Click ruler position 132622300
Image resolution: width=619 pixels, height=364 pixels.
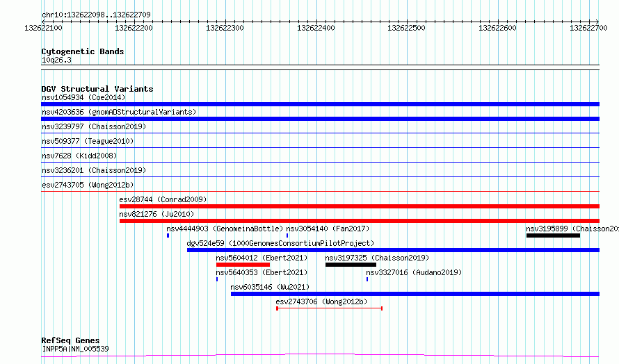(225, 28)
